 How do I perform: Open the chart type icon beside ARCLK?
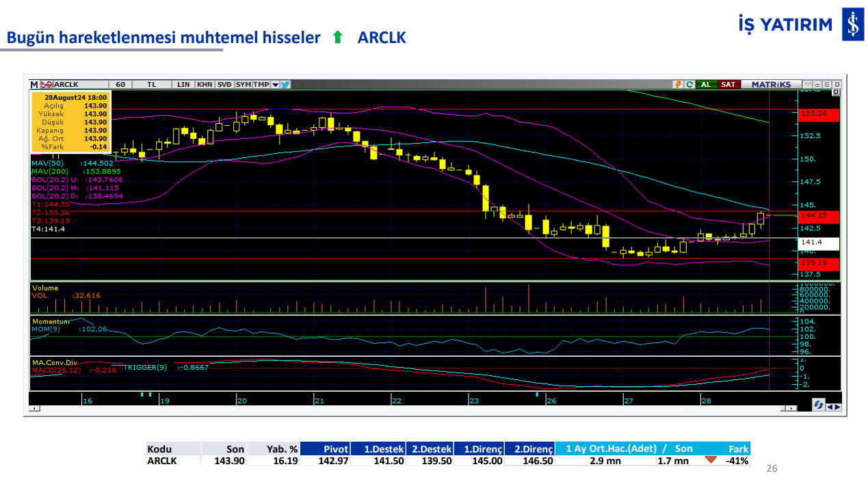click(46, 85)
